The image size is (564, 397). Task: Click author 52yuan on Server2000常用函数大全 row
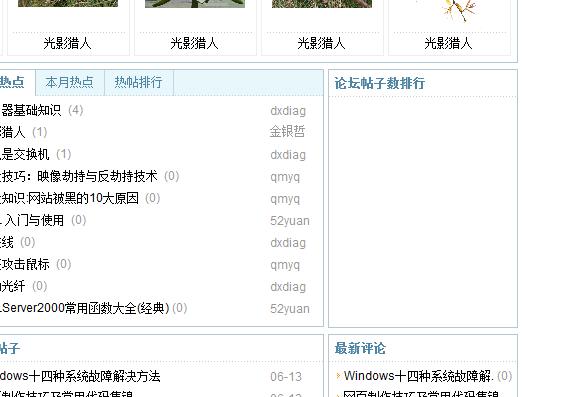click(290, 309)
